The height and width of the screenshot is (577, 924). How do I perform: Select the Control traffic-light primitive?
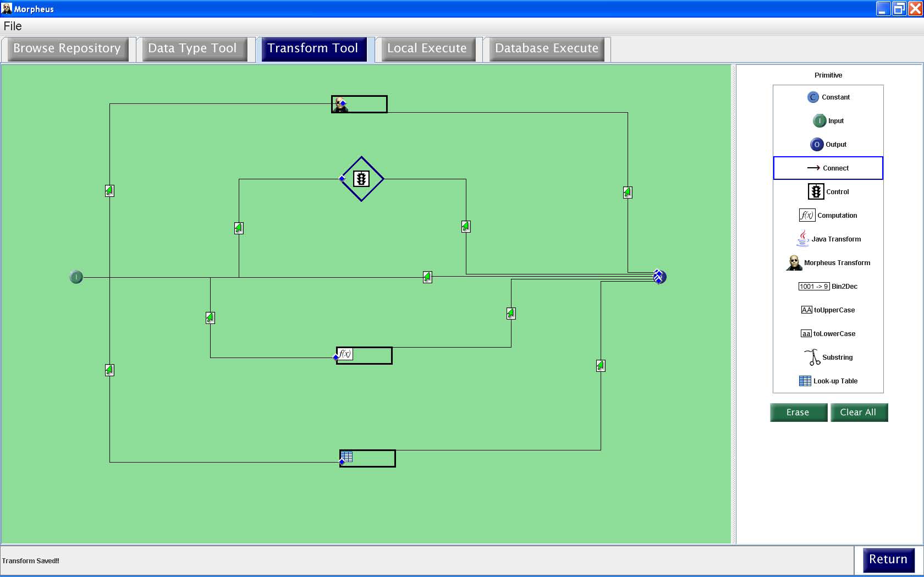(x=828, y=192)
